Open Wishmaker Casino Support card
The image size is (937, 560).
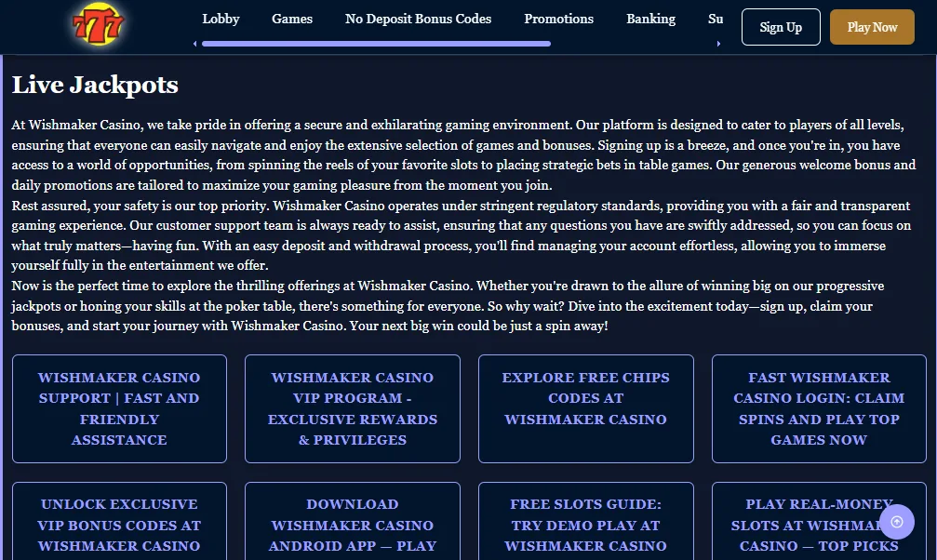click(119, 408)
